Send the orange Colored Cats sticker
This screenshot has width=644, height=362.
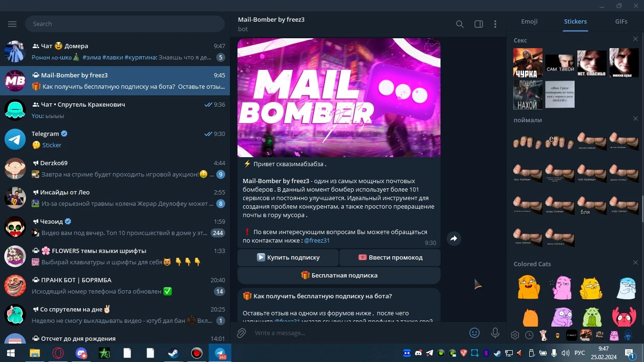(x=528, y=287)
